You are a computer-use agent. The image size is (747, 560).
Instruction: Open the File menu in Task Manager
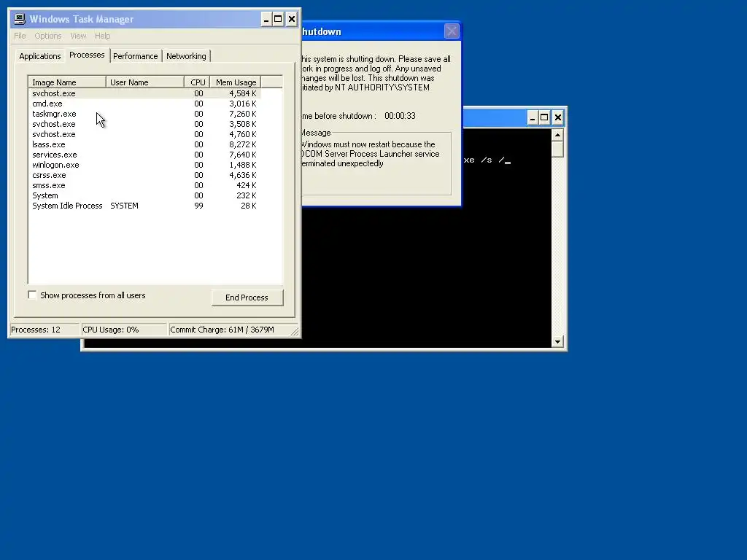tap(20, 36)
